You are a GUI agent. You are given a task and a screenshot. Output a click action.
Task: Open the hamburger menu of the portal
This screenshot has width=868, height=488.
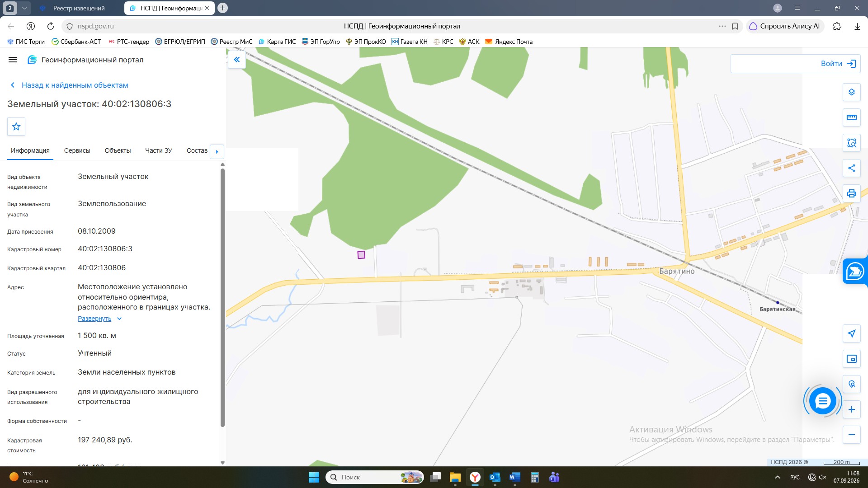point(13,60)
